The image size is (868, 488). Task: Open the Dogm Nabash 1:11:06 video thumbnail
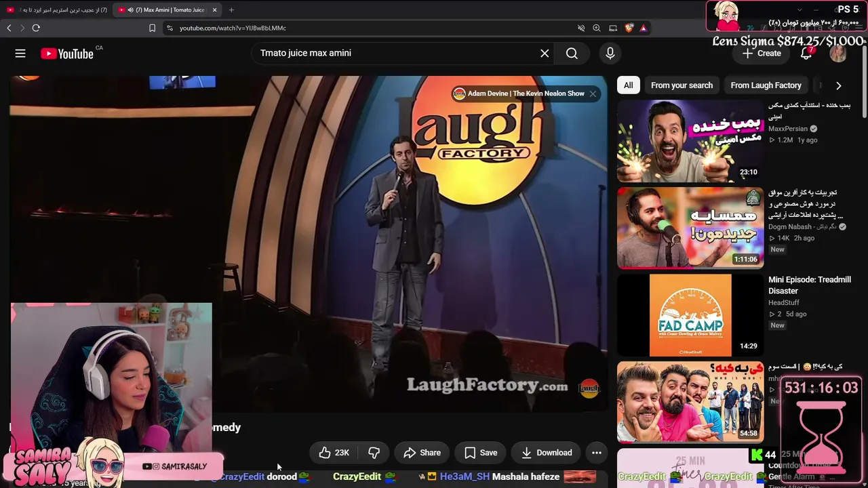pos(690,228)
